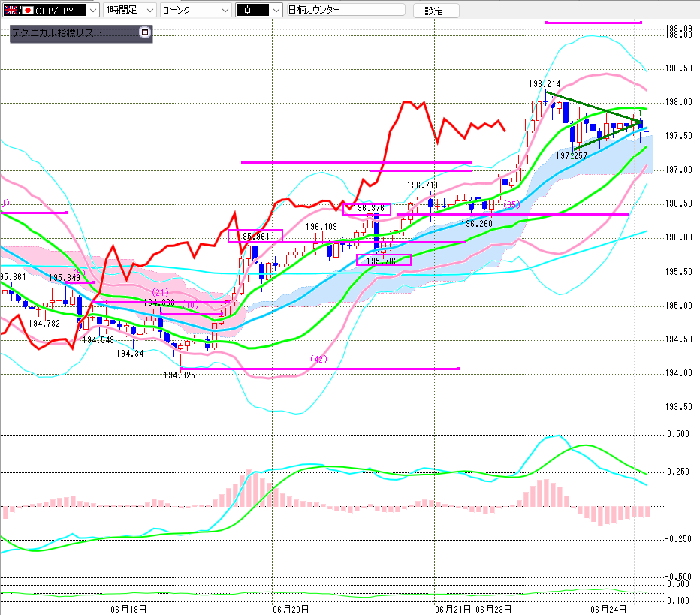Click the 06月23日 date label
The width and height of the screenshot is (700, 615).
tap(493, 609)
